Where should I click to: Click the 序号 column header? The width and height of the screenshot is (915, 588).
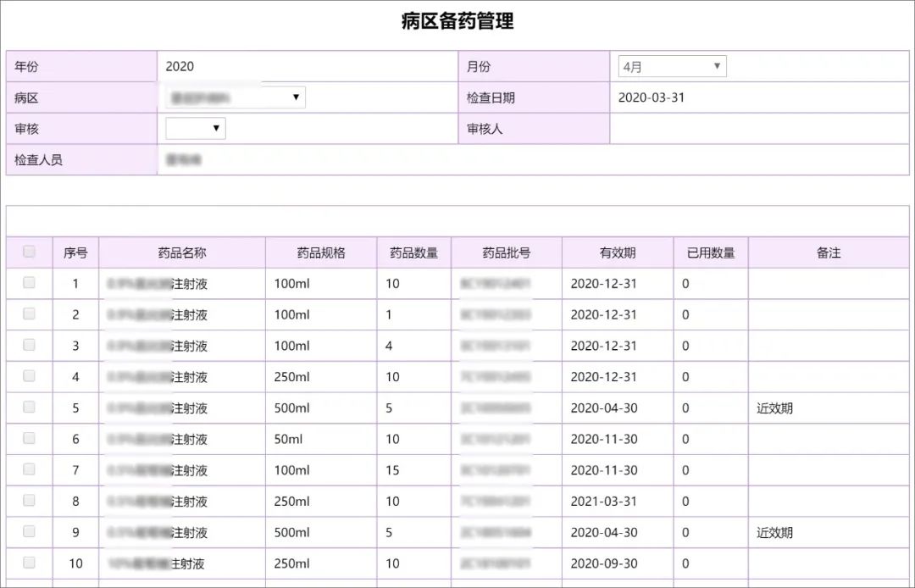tap(76, 252)
